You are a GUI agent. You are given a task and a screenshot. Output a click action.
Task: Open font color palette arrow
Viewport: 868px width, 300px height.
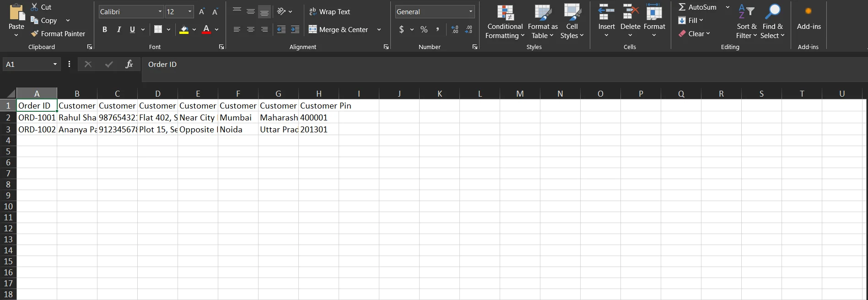[216, 30]
